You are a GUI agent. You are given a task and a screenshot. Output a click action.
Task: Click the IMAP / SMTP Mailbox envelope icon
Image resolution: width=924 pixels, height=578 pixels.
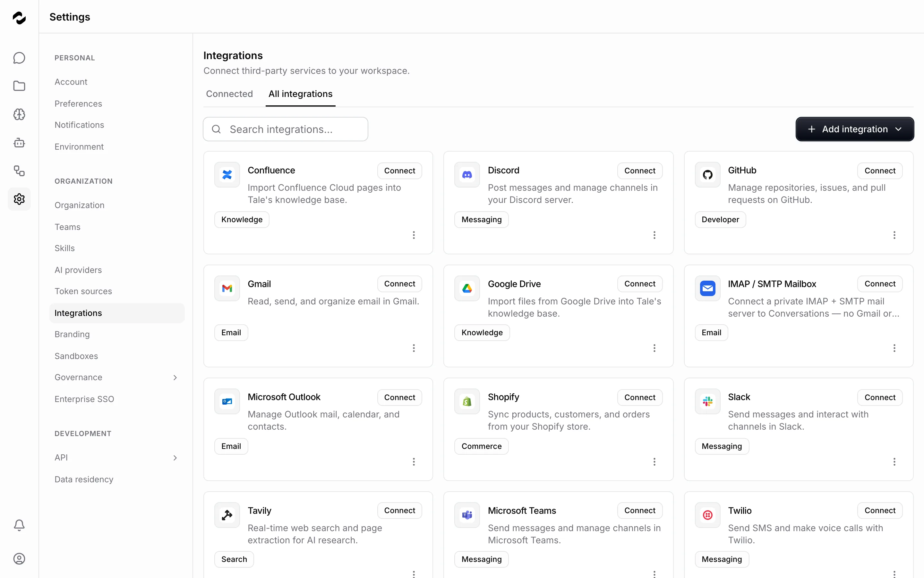(x=707, y=288)
